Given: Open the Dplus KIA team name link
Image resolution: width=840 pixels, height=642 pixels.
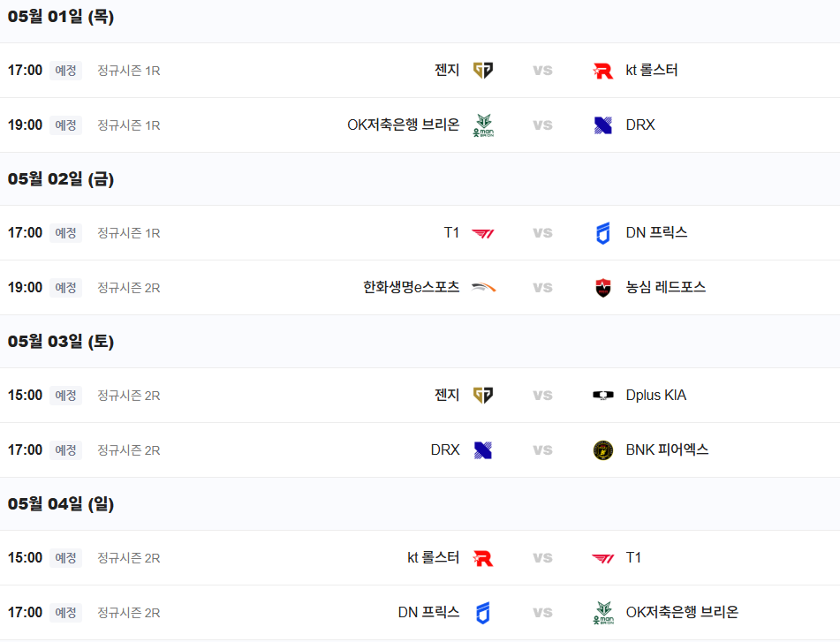Looking at the screenshot, I should click(x=655, y=395).
